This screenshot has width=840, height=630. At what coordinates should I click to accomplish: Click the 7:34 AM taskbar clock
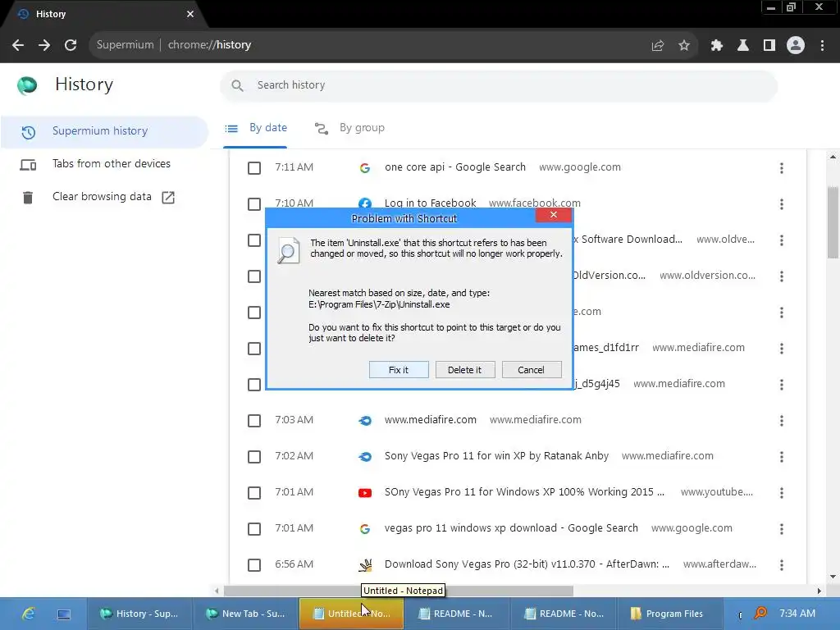[797, 614]
